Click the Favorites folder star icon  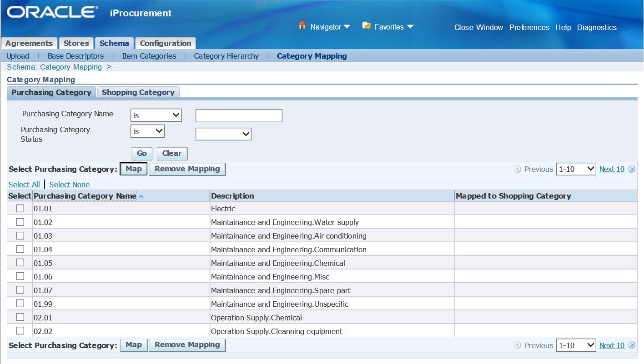pos(367,26)
